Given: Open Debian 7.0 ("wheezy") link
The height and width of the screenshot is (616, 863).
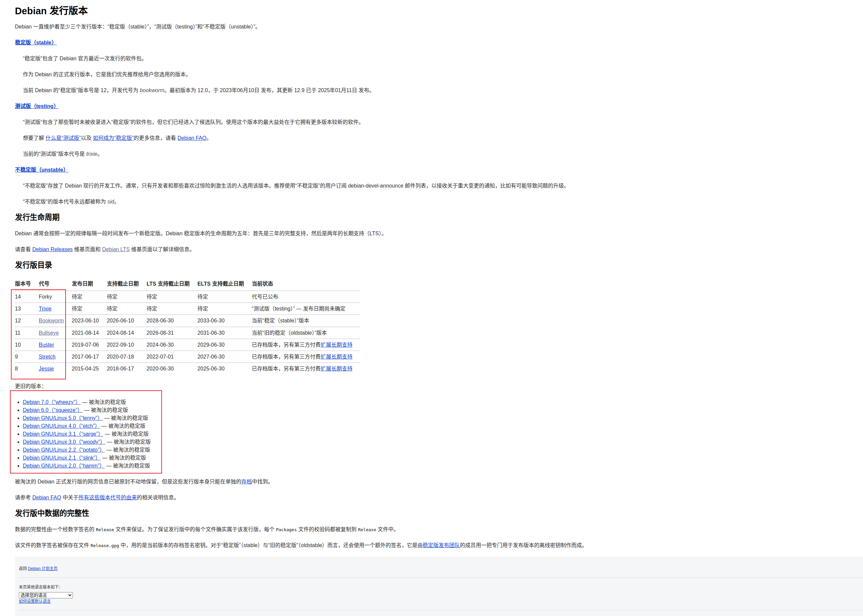Looking at the screenshot, I should (52, 402).
